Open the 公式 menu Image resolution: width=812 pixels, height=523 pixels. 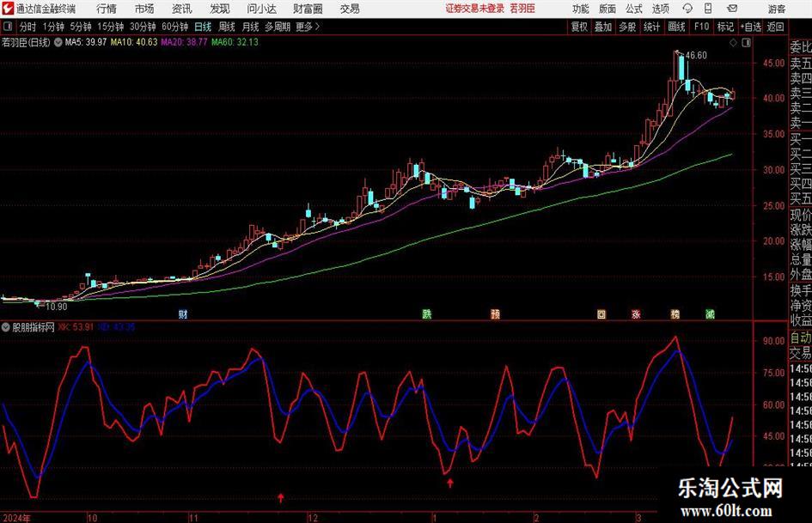(x=634, y=9)
